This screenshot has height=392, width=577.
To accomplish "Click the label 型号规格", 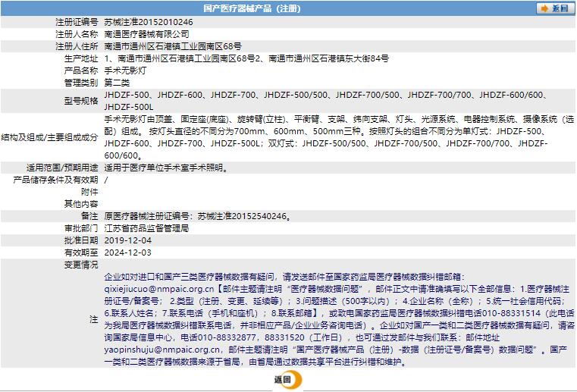I will (x=81, y=101).
